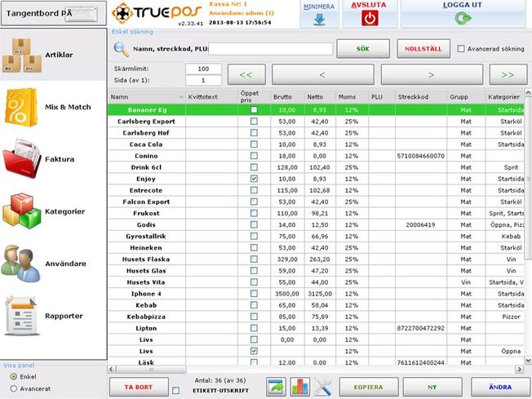Viewport: 532px width, 399px height.
Task: Click the Skärmlimit value field
Action: click(x=203, y=69)
